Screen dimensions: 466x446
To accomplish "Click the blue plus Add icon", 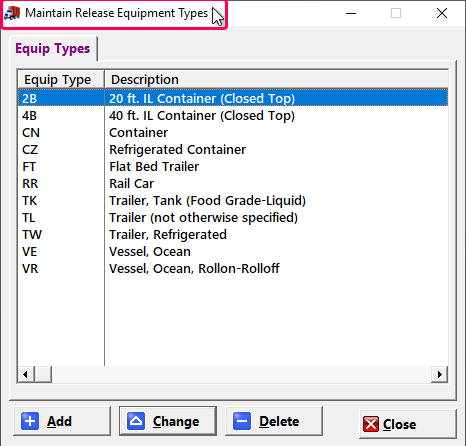I will 30,421.
